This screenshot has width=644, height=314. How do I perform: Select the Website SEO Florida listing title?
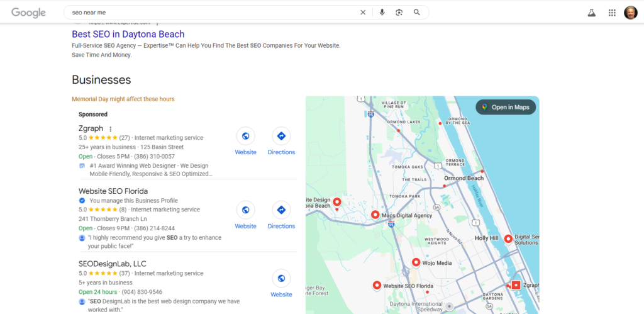click(112, 191)
